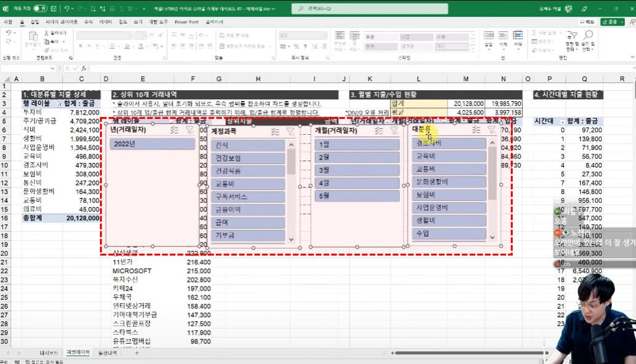Clear the filter on the 계정과목 slicer
The height and width of the screenshot is (364, 636).
[x=290, y=131]
